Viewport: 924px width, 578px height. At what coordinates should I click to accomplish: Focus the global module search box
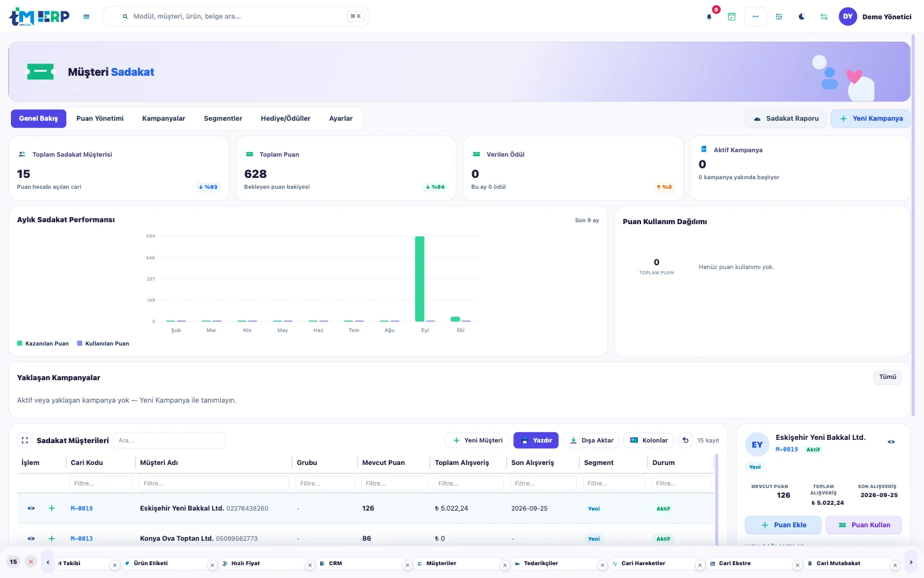pos(236,17)
